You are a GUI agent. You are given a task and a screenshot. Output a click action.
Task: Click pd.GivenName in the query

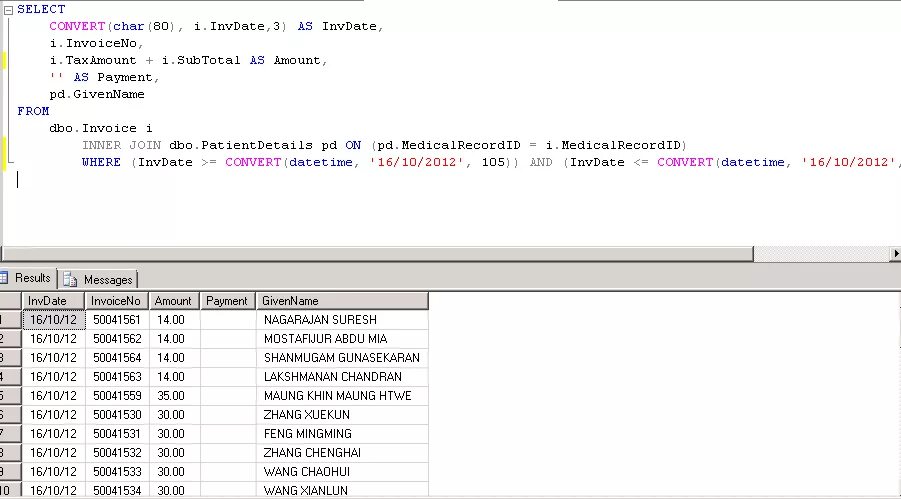(97, 94)
